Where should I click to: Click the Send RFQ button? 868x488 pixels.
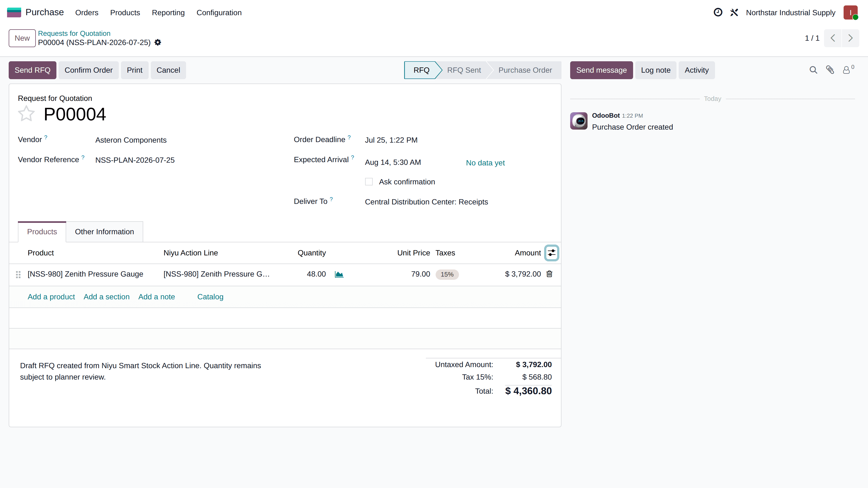(x=32, y=70)
